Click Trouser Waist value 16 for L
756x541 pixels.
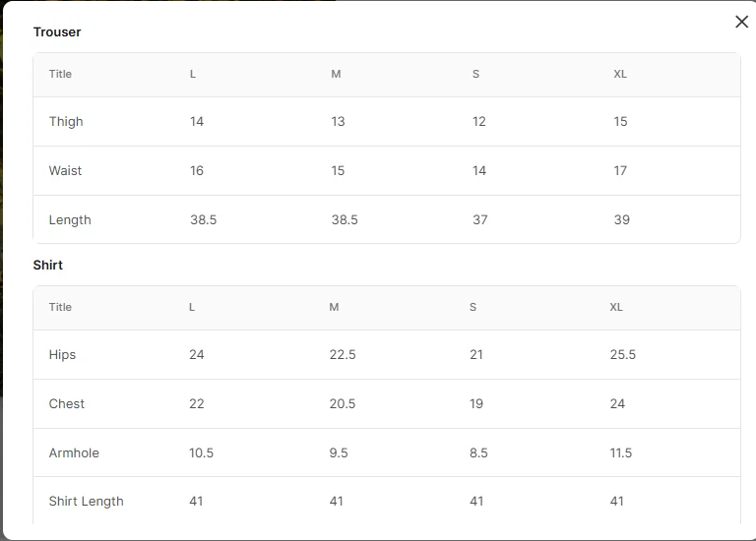[197, 170]
